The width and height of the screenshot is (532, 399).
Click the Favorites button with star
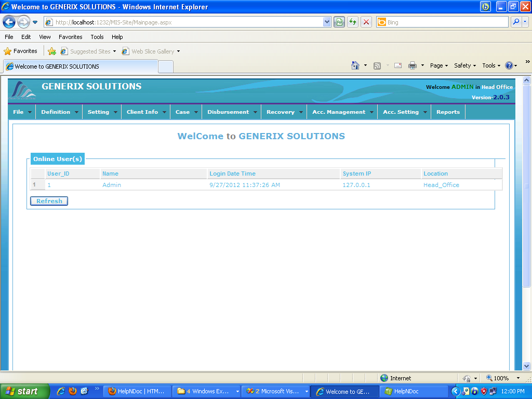point(21,51)
